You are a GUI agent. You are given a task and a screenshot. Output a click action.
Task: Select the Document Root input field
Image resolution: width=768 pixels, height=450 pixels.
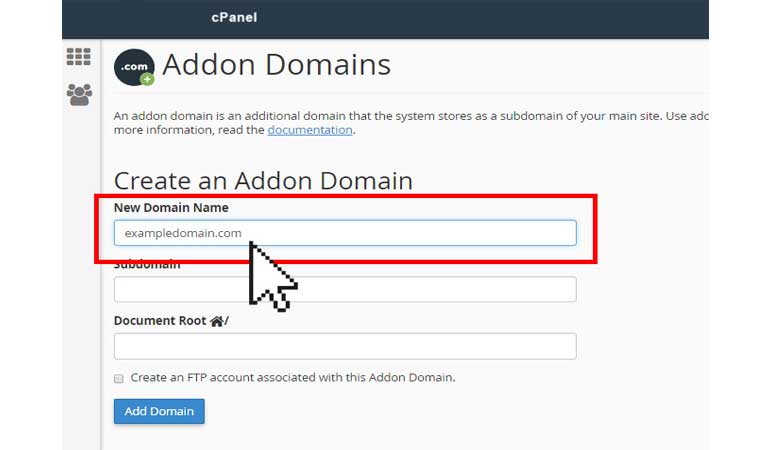click(x=345, y=346)
